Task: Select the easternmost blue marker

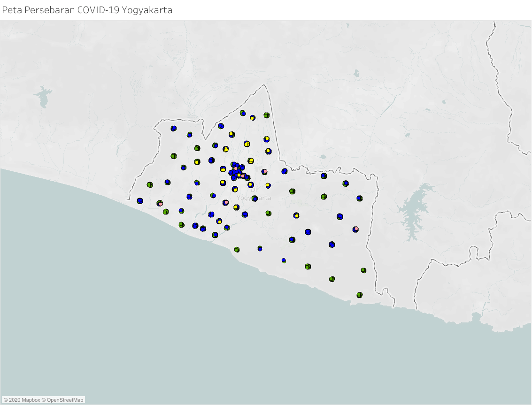Action: pyautogui.click(x=360, y=199)
